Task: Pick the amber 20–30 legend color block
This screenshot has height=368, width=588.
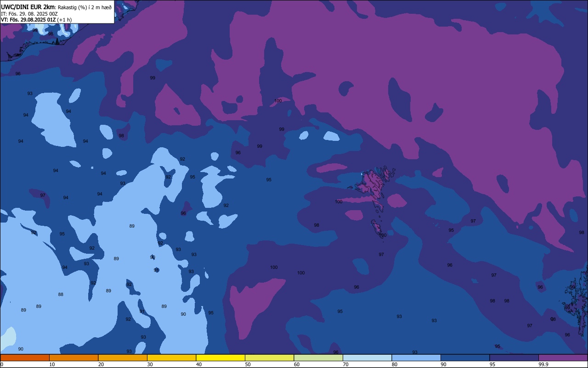Action: (123, 357)
